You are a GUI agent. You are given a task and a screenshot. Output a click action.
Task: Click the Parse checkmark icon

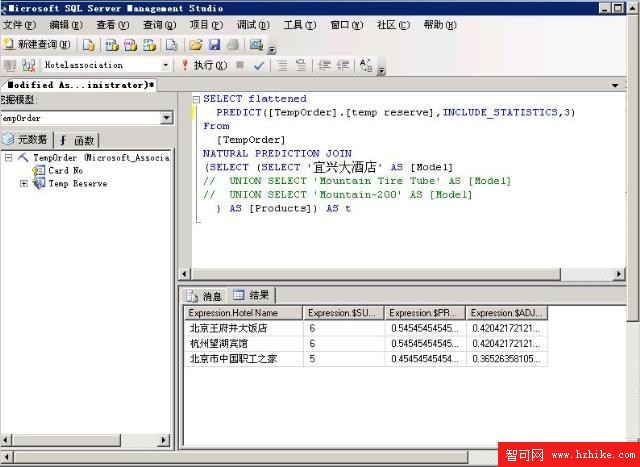tap(259, 65)
